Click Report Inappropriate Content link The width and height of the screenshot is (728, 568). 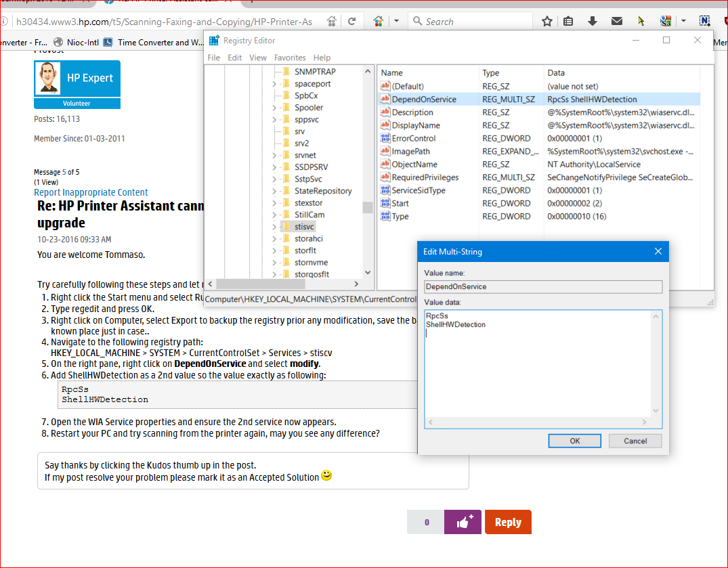tap(91, 192)
